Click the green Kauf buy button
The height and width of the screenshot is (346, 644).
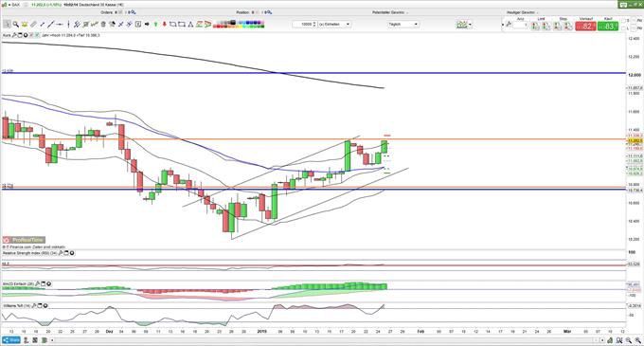point(608,26)
